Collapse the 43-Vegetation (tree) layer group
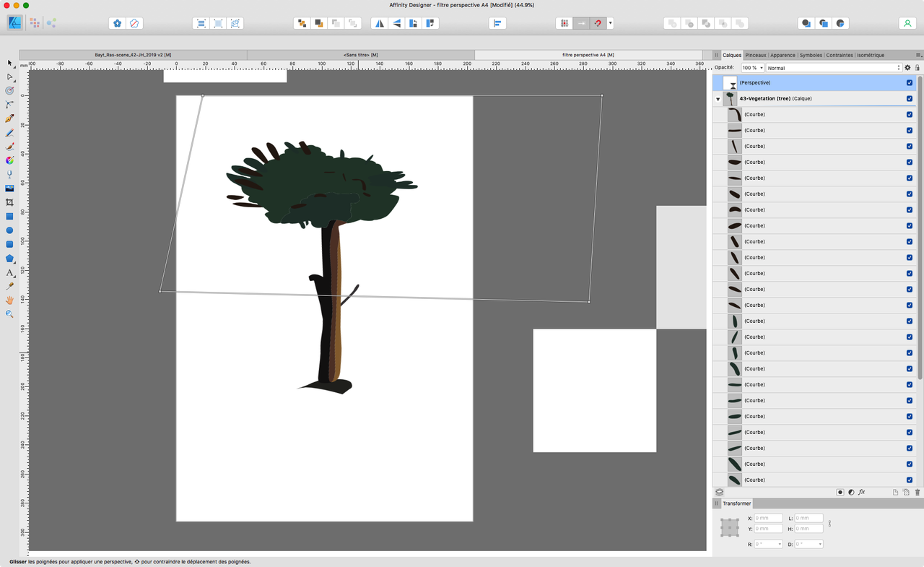Viewport: 924px width, 567px height. [718, 99]
